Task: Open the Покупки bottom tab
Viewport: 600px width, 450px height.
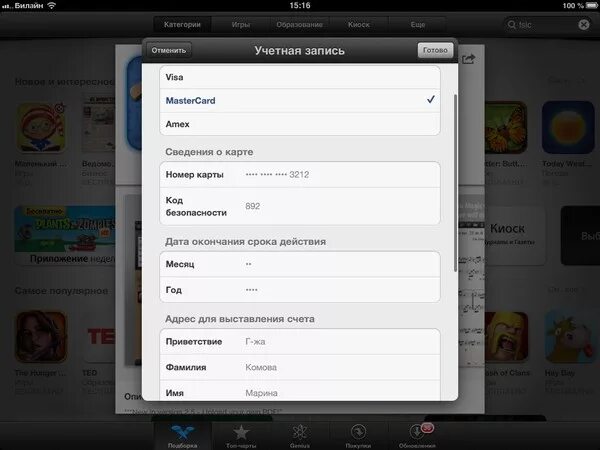Action: 358,436
